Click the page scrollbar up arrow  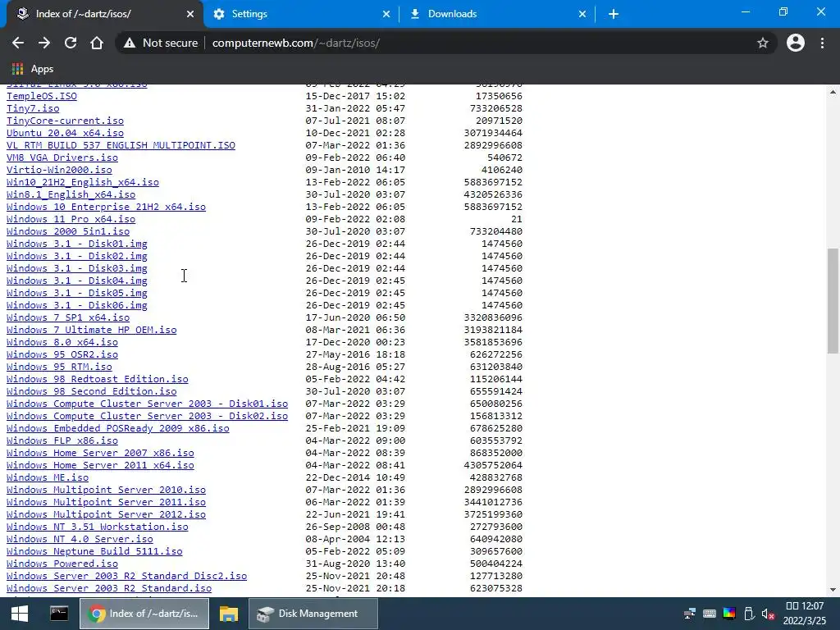point(833,92)
